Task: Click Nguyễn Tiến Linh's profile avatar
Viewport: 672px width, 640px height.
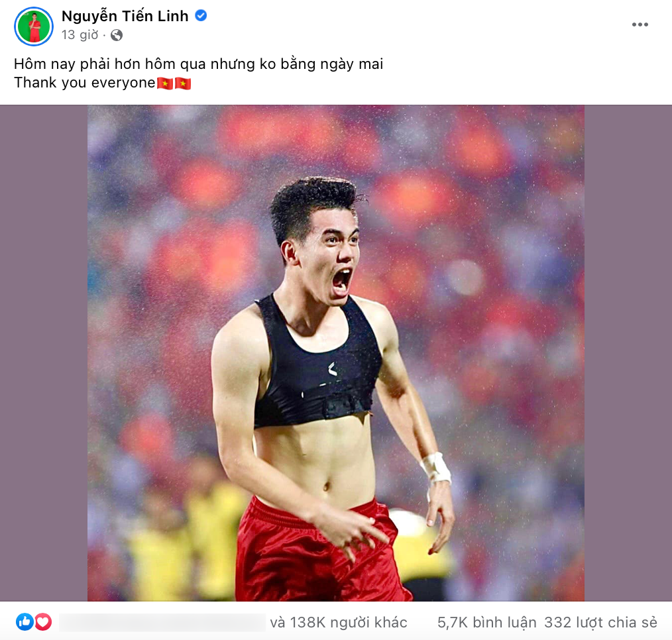Action: click(x=33, y=27)
